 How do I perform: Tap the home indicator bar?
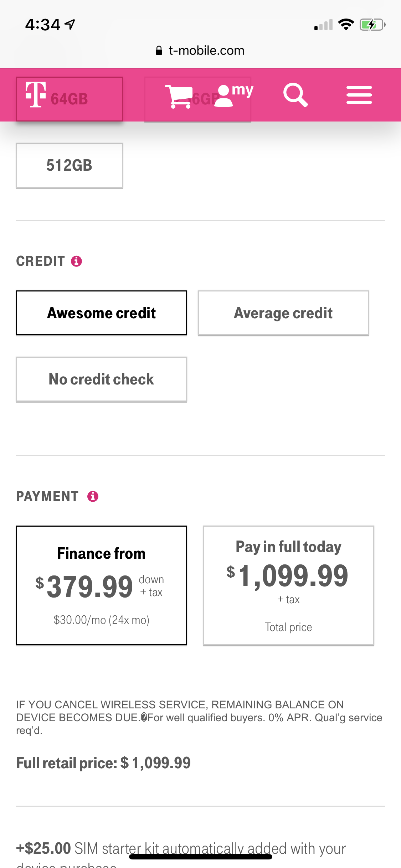click(x=201, y=857)
